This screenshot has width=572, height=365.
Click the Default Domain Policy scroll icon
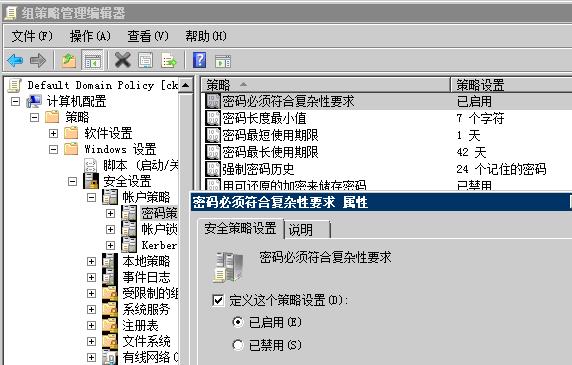tap(15, 85)
